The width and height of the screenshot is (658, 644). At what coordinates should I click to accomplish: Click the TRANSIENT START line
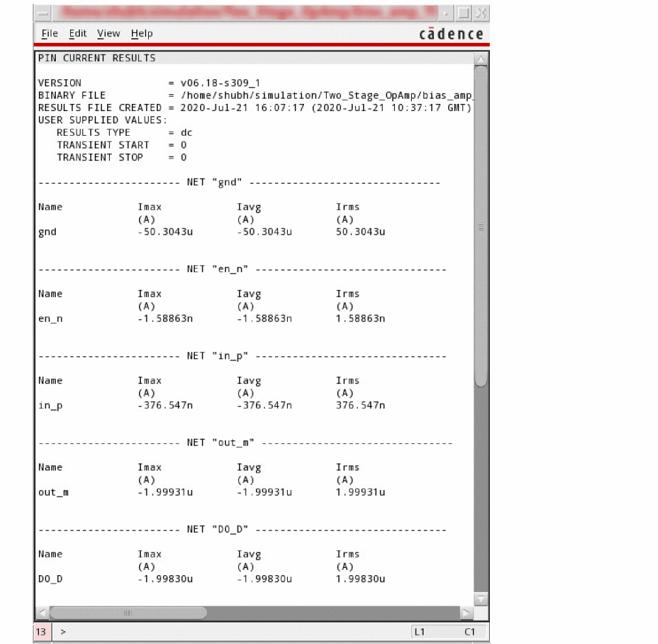point(121,146)
